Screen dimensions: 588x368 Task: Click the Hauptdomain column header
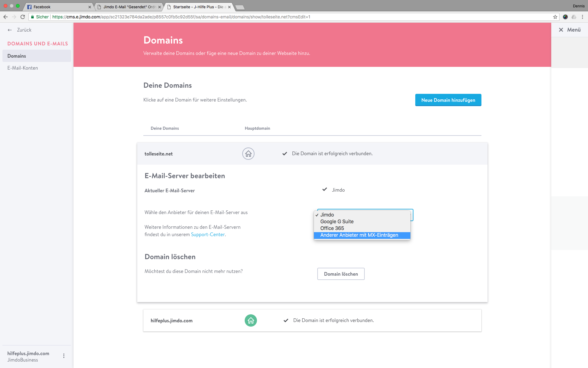point(257,128)
